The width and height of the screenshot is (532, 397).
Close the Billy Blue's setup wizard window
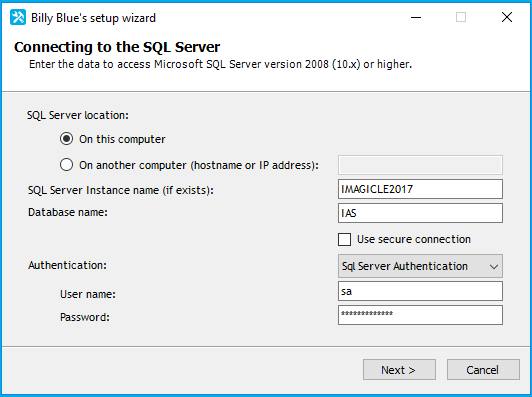coord(507,17)
